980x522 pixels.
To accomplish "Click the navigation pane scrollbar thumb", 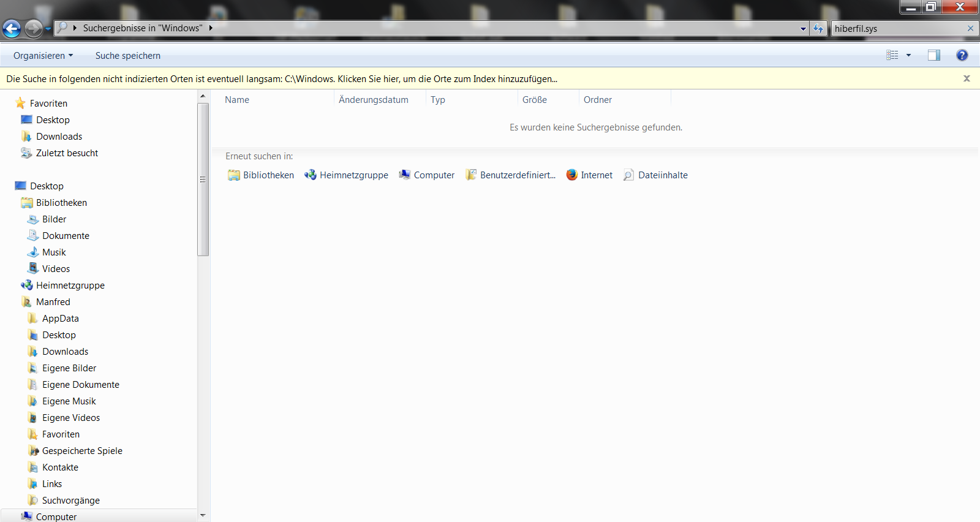I will click(203, 180).
